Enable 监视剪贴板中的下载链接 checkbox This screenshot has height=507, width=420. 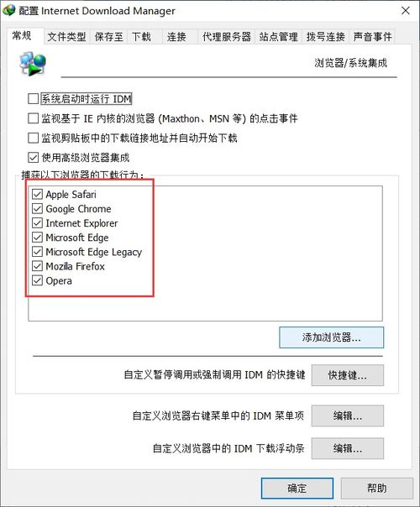pyautogui.click(x=33, y=138)
